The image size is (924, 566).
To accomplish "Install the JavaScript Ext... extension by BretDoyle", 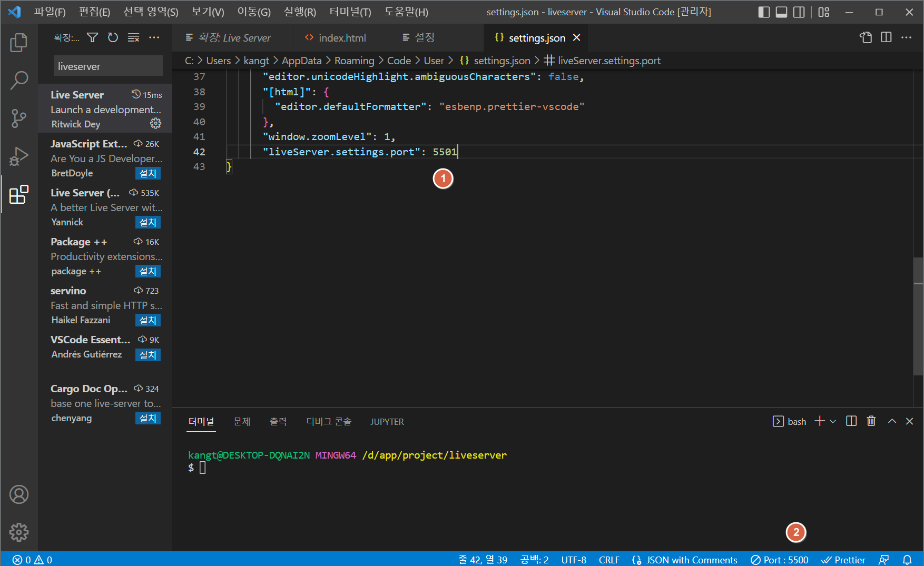I will [148, 173].
